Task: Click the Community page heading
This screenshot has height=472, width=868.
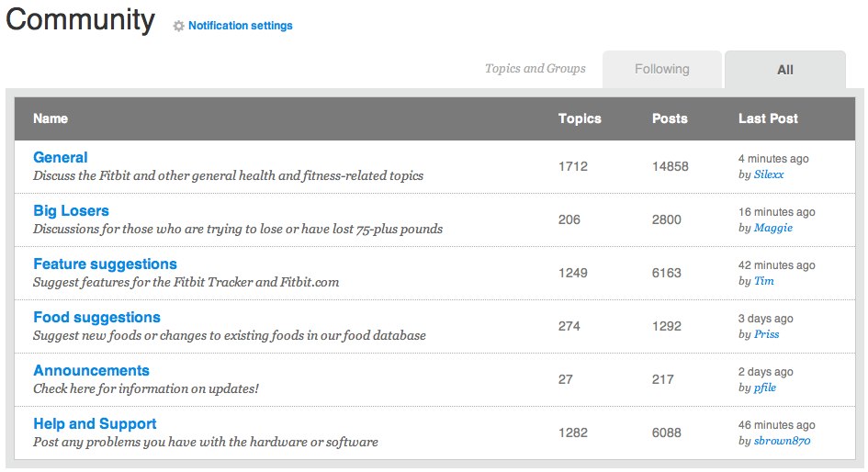Action: [x=80, y=20]
